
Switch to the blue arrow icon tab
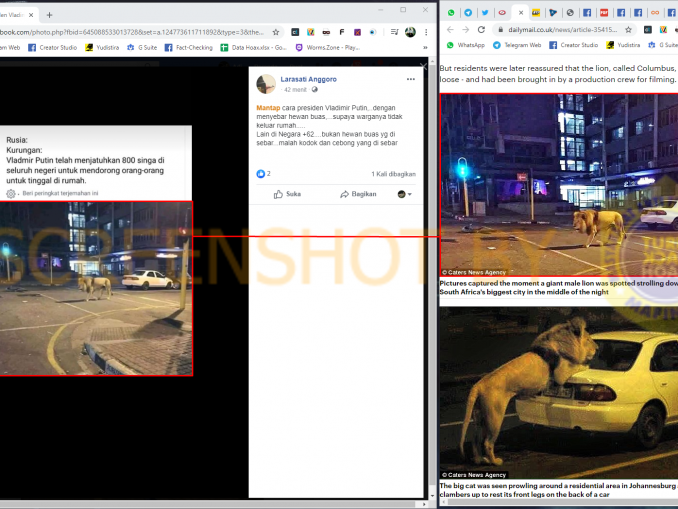click(x=553, y=13)
